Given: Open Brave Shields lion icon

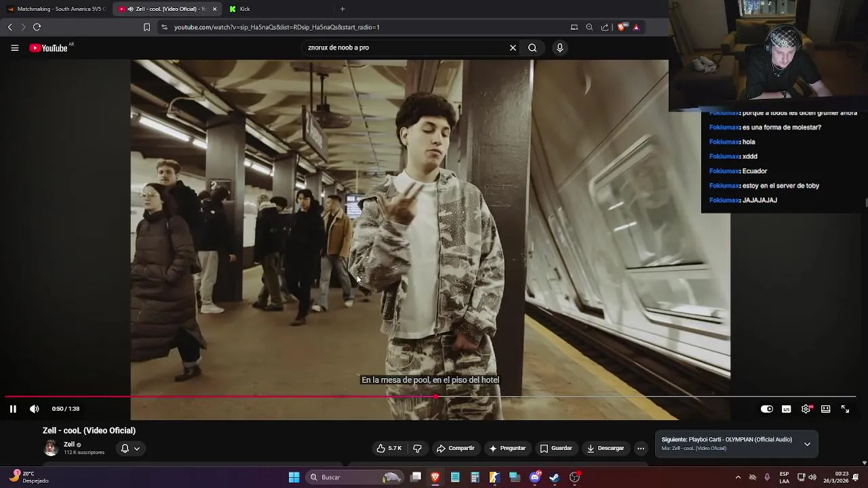Looking at the screenshot, I should 621,27.
